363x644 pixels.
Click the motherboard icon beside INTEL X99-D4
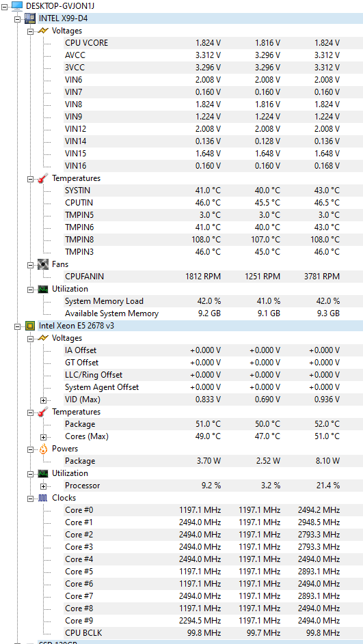point(30,18)
